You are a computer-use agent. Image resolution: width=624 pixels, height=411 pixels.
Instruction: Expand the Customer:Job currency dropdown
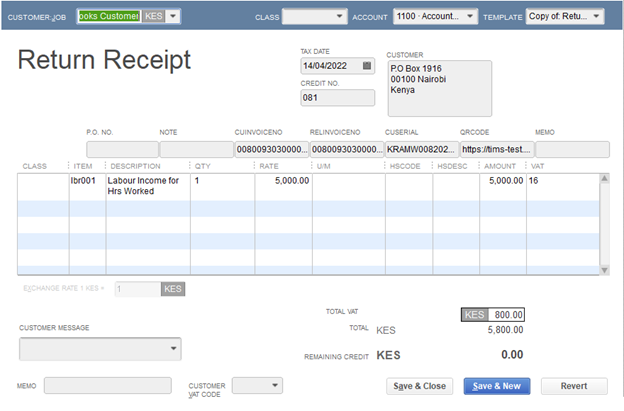pyautogui.click(x=174, y=17)
